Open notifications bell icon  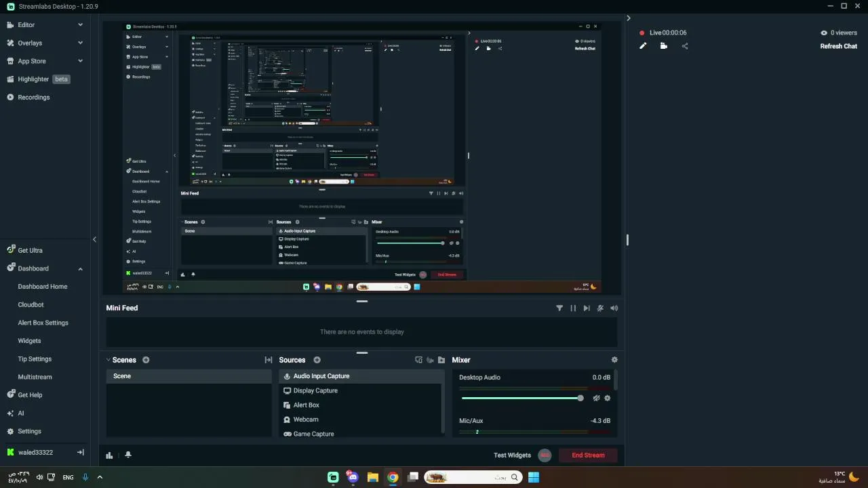coord(128,455)
